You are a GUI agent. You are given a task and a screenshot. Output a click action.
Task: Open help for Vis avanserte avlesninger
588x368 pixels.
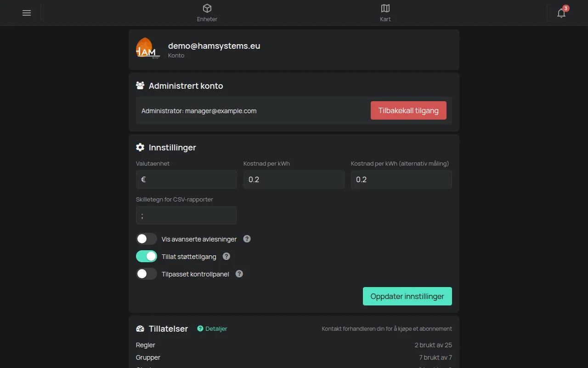247,239
